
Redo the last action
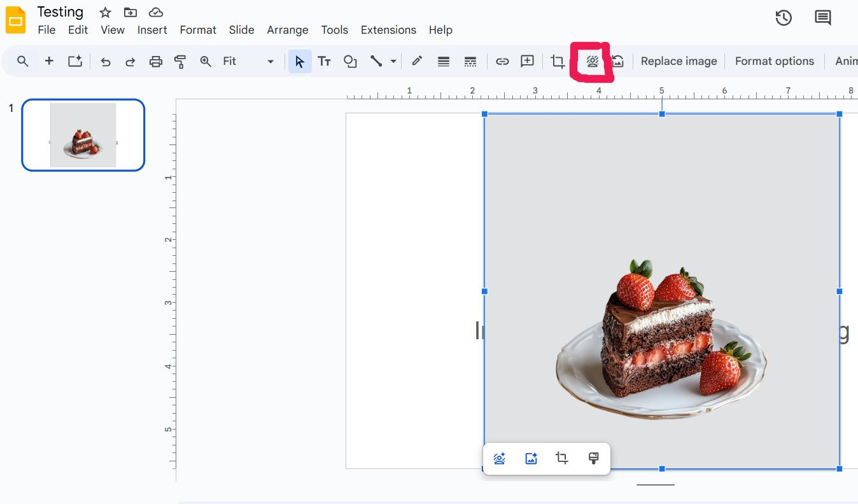[x=130, y=62]
